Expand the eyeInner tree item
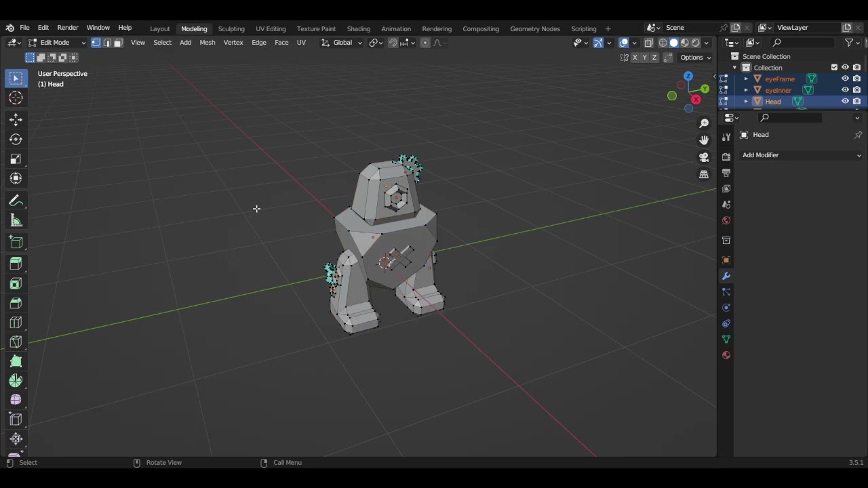The height and width of the screenshot is (488, 868). pos(746,90)
